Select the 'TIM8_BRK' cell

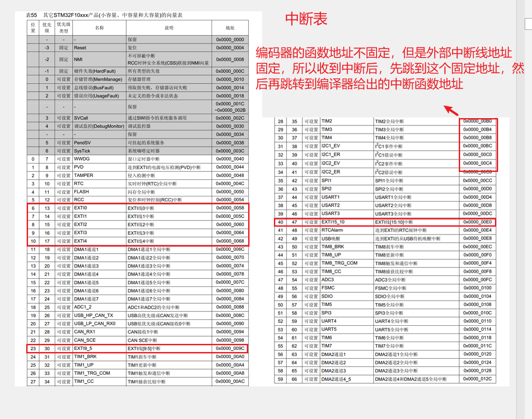[347, 247]
